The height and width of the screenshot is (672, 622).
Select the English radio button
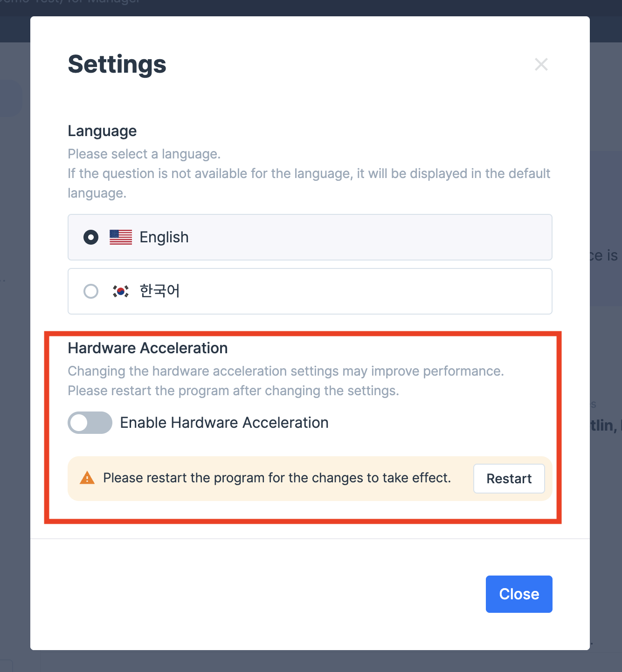[91, 237]
